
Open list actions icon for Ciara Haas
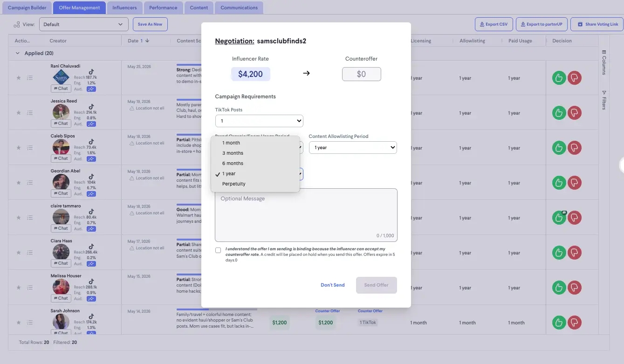click(x=30, y=253)
